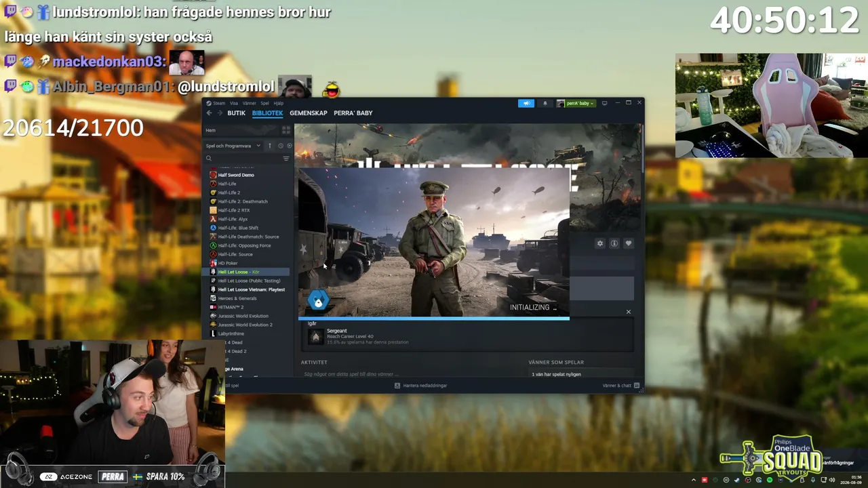868x488 pixels.
Task: Click the Hell Let Loose game icon in list
Action: pos(213,272)
